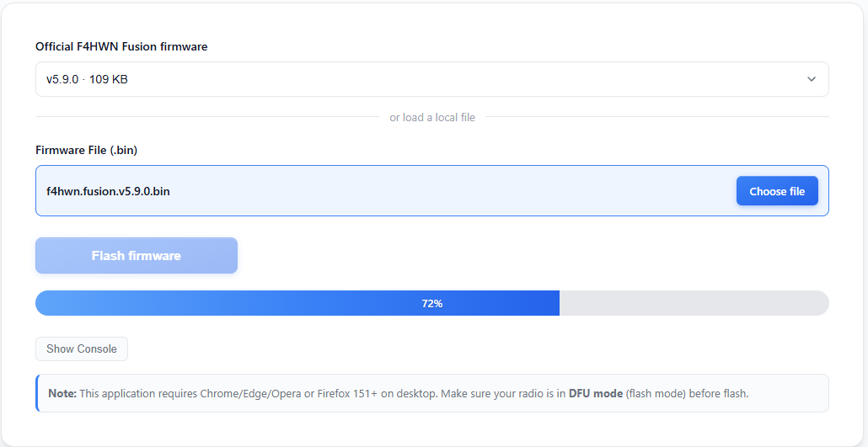Start flashing with Flash firmware button

click(x=137, y=256)
